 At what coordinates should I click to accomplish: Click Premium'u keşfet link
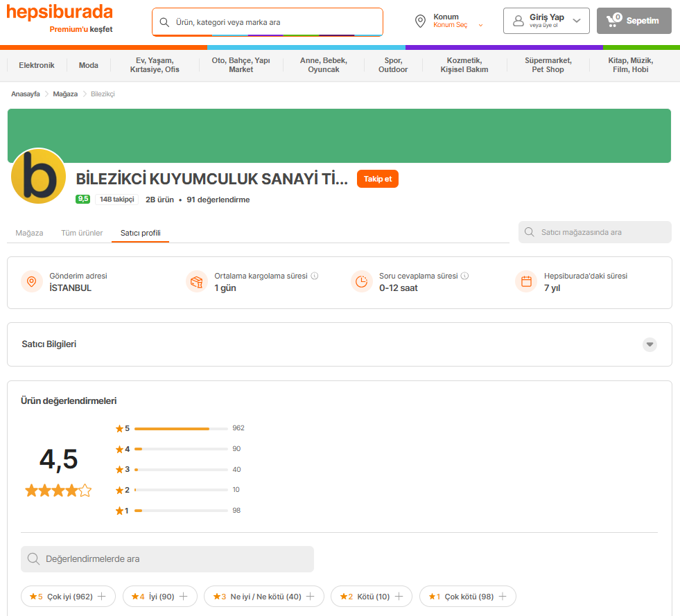click(x=80, y=29)
